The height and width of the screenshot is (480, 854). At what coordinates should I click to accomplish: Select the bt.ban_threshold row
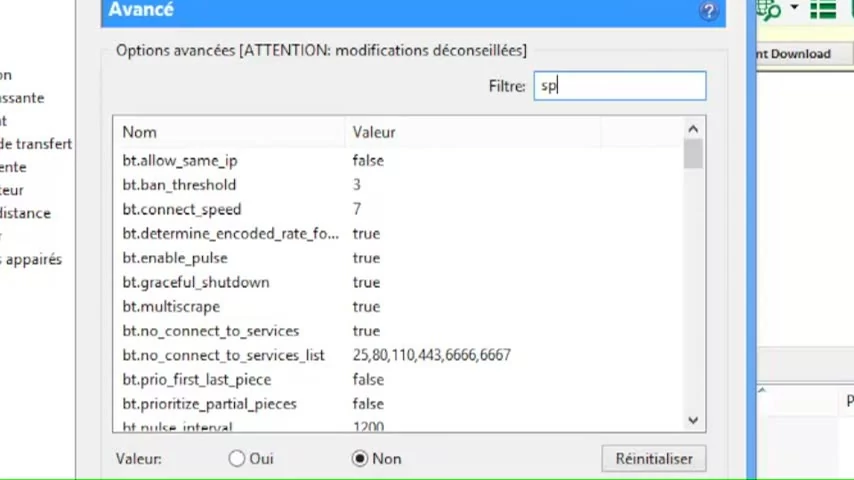click(x=398, y=185)
